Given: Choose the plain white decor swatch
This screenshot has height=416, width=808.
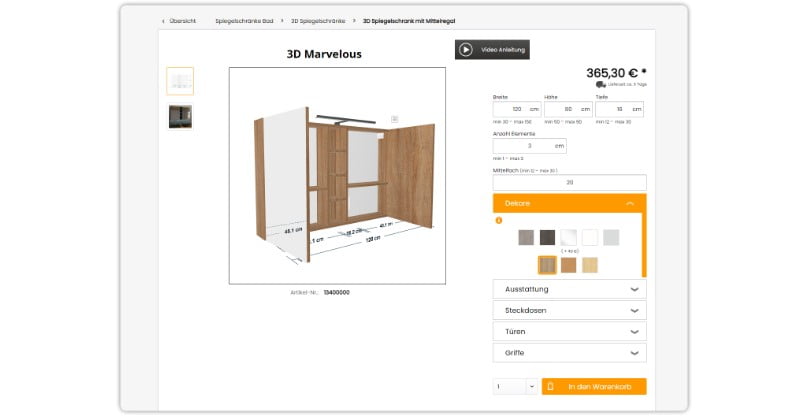Looking at the screenshot, I should (x=590, y=237).
